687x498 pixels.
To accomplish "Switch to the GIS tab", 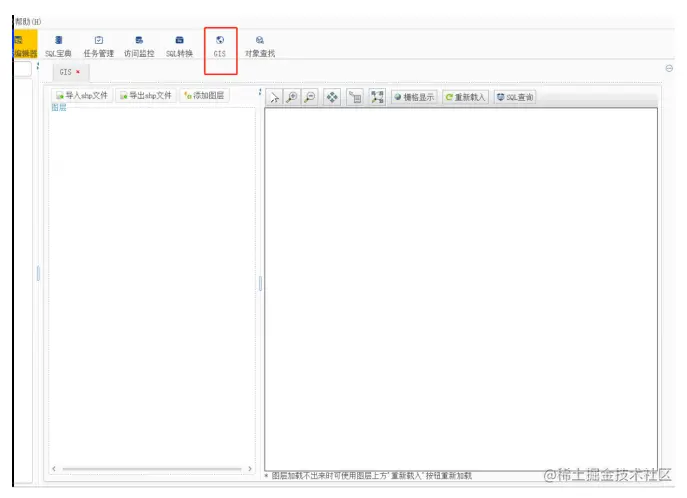I will (x=66, y=72).
